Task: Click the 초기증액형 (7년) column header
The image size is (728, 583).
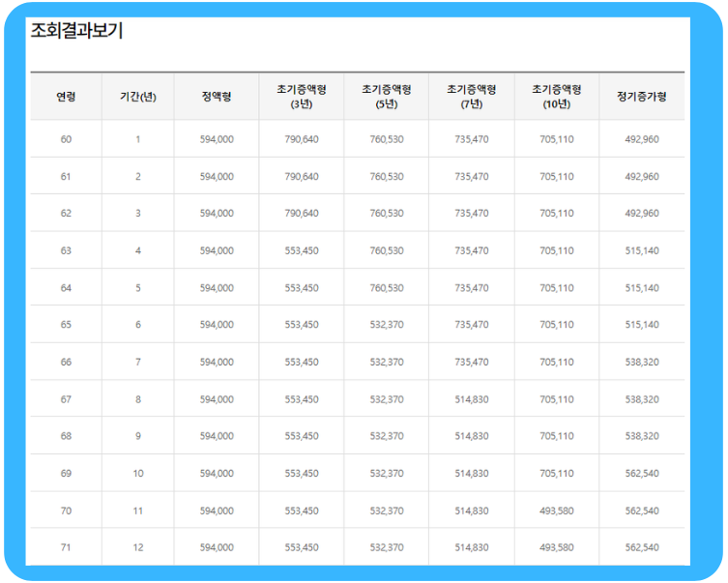Action: click(471, 97)
